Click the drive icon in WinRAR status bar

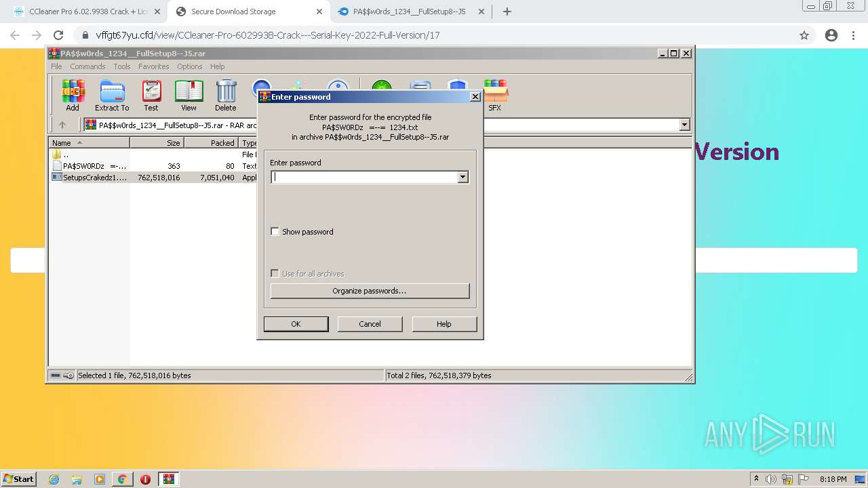56,375
